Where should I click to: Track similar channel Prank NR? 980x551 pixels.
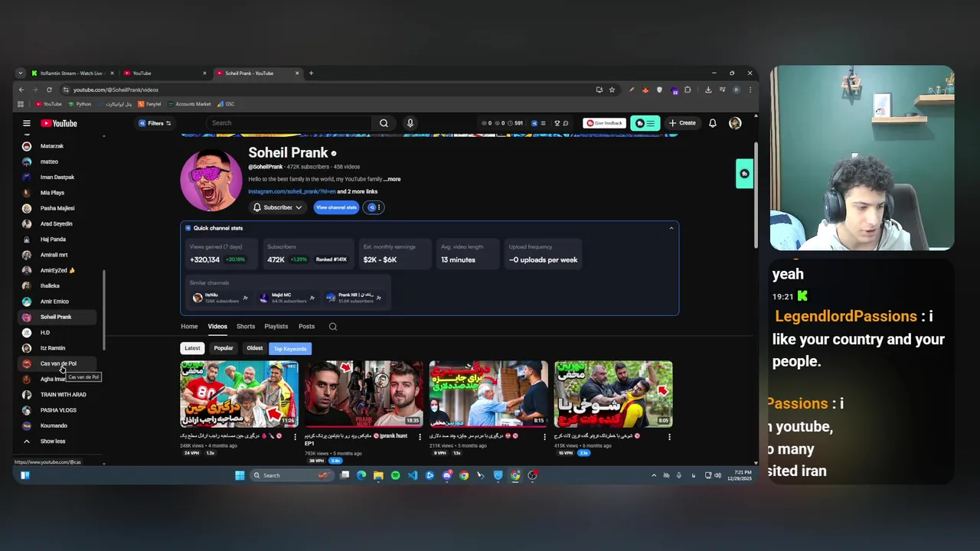(x=379, y=298)
